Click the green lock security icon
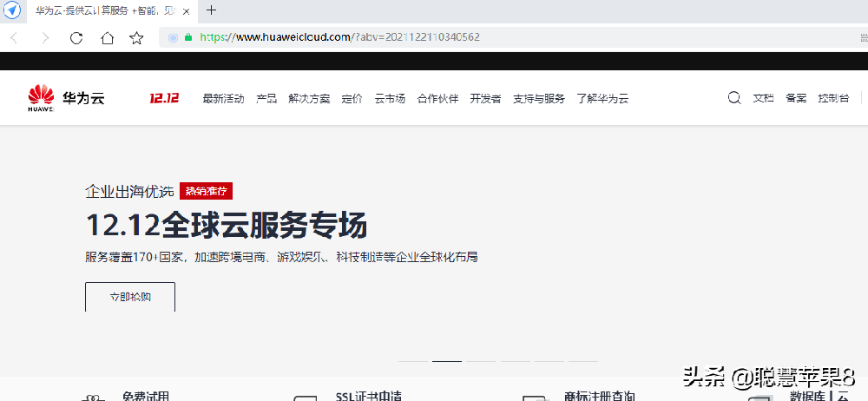 tap(188, 37)
